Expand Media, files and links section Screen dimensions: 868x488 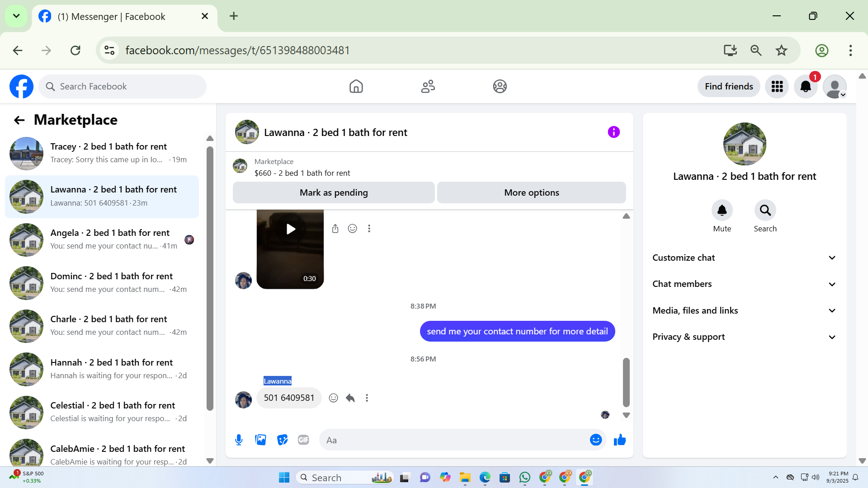744,310
